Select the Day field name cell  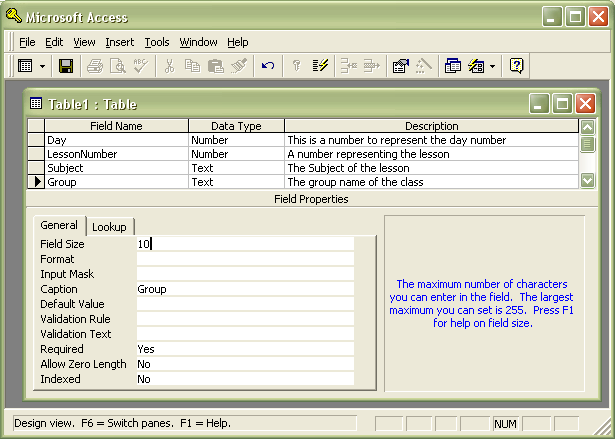click(116, 140)
